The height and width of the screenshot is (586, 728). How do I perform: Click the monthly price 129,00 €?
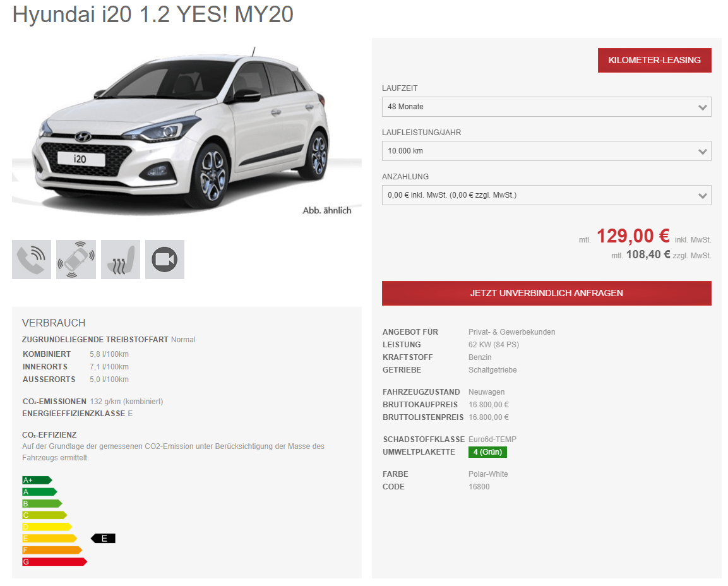click(x=633, y=236)
